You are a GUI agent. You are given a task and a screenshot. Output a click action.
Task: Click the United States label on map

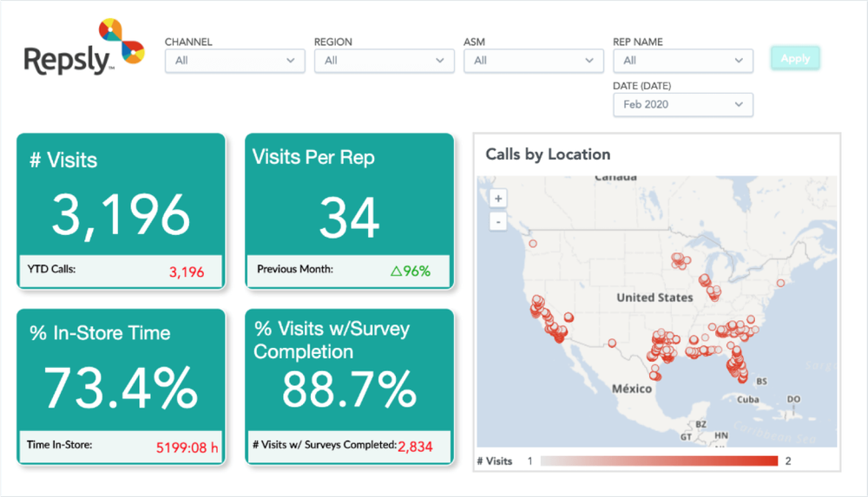(x=654, y=298)
